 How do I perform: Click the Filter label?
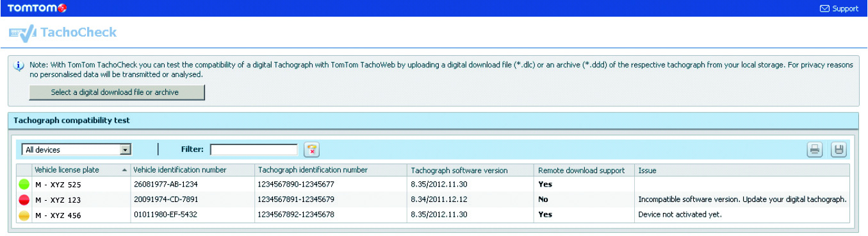[x=192, y=149]
